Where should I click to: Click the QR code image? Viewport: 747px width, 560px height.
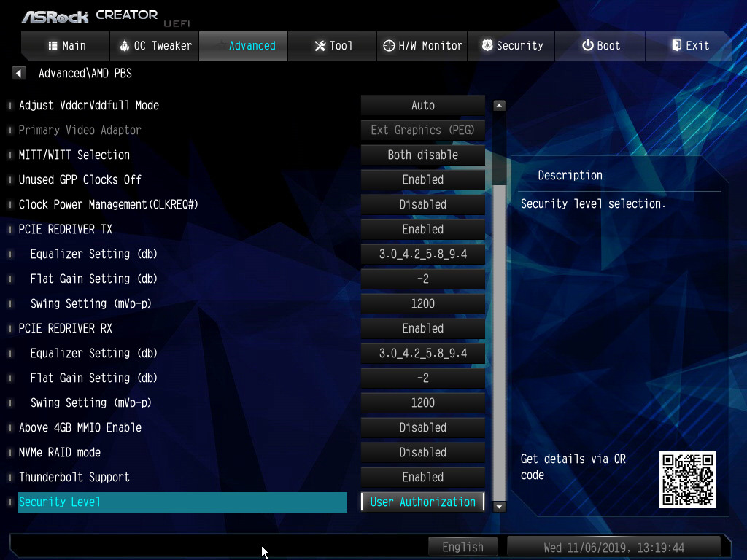tap(687, 479)
